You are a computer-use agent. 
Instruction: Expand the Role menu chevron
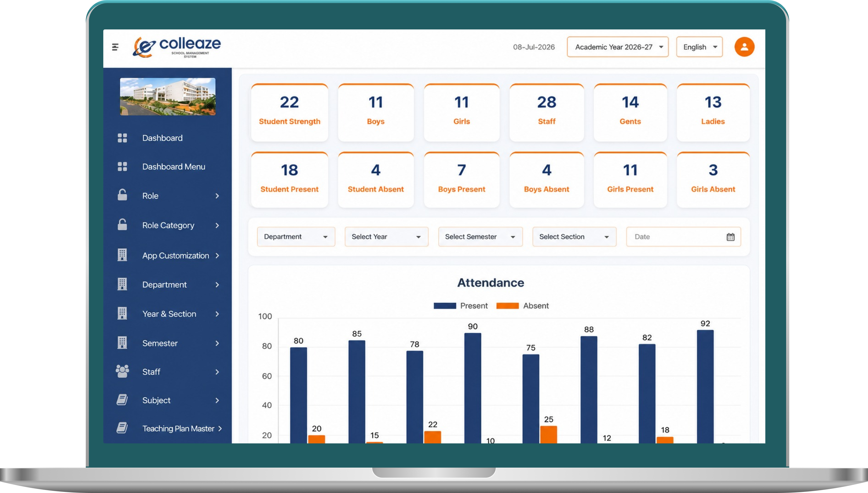click(217, 196)
